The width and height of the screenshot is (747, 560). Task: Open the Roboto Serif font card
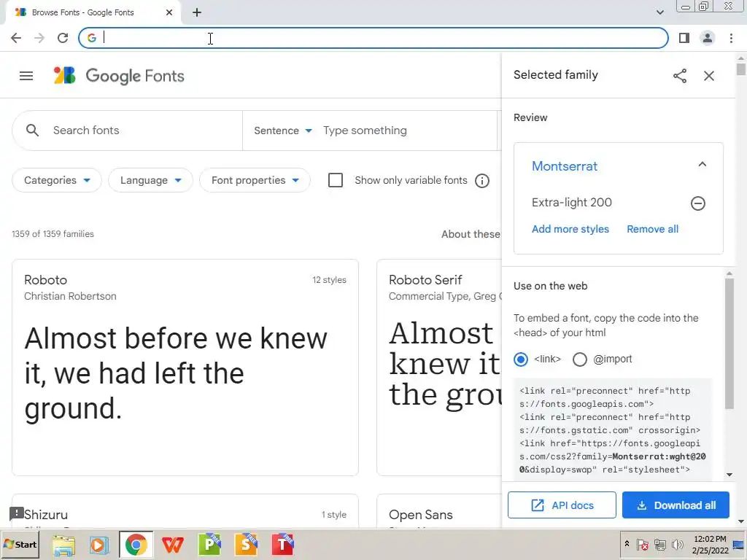pos(439,367)
